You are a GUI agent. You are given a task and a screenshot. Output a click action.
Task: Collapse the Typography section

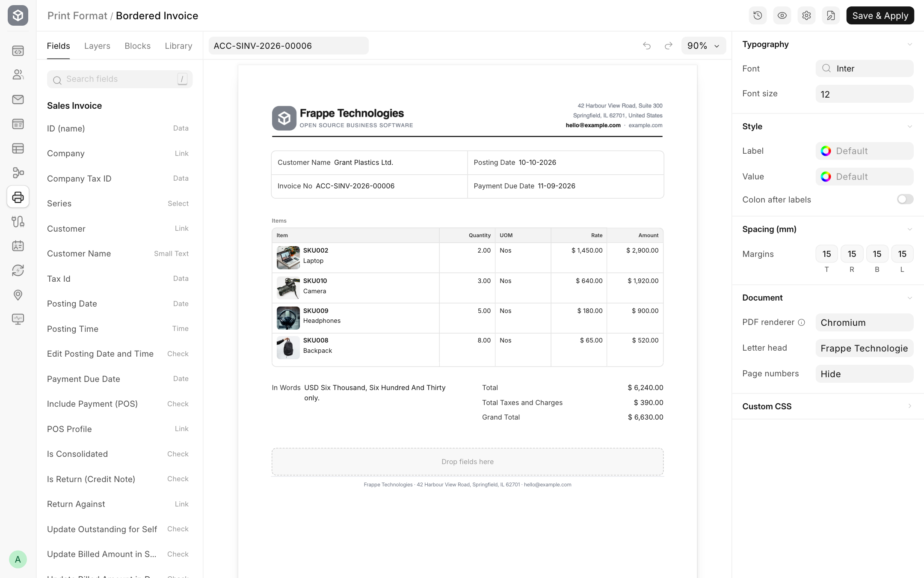(x=909, y=45)
